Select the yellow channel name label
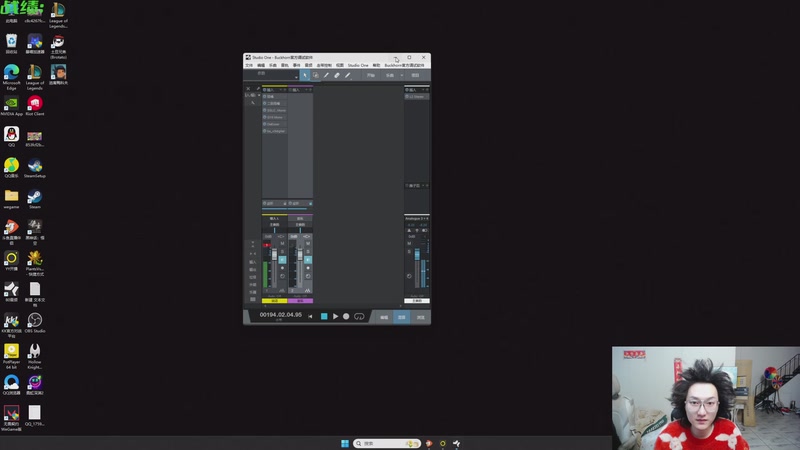 274,301
